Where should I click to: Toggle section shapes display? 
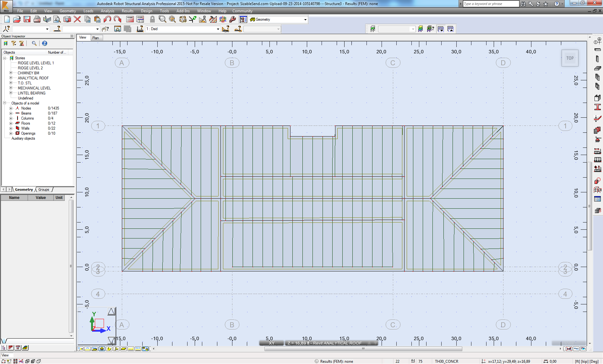pos(109,349)
